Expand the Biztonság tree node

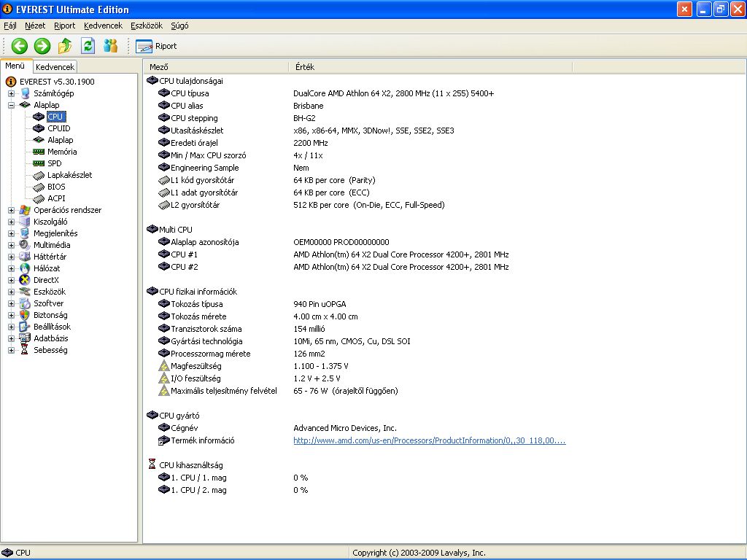[12, 315]
